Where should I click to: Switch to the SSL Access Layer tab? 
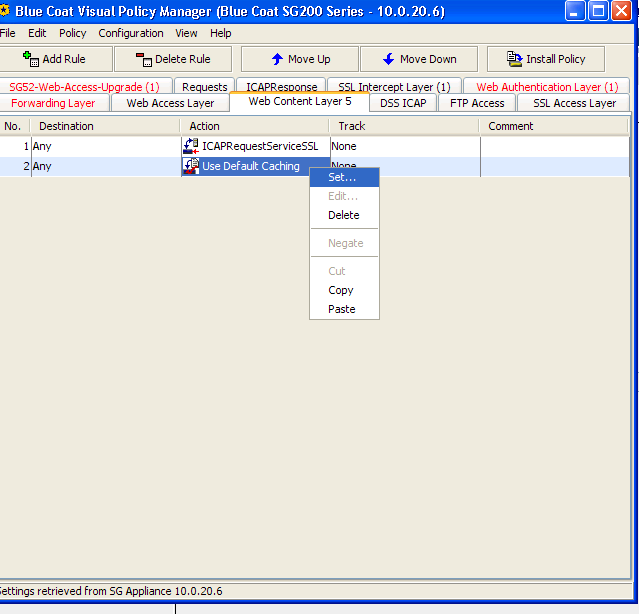[575, 103]
